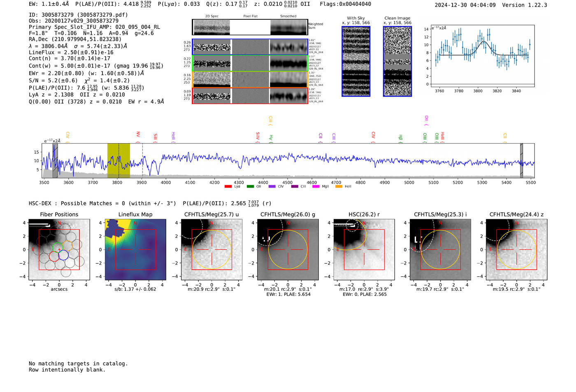576x392 pixels.
Task: Click the Pixel Flat column header
Action: click(x=250, y=16)
